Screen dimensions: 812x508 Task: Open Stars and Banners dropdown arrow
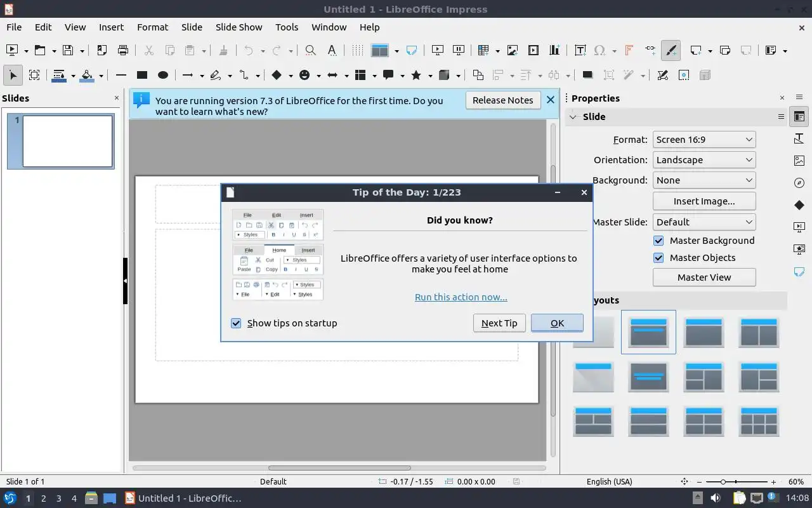pyautogui.click(x=430, y=76)
